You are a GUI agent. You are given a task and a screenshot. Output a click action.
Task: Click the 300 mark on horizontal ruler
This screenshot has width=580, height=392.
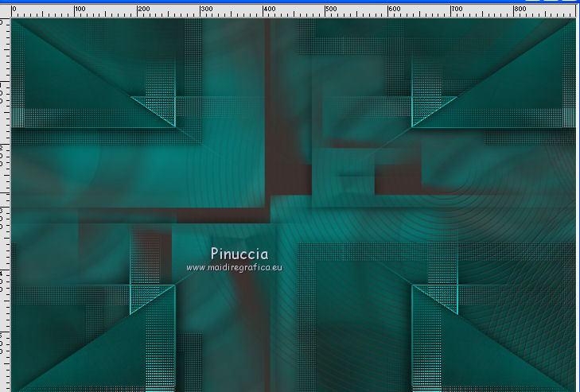206,9
